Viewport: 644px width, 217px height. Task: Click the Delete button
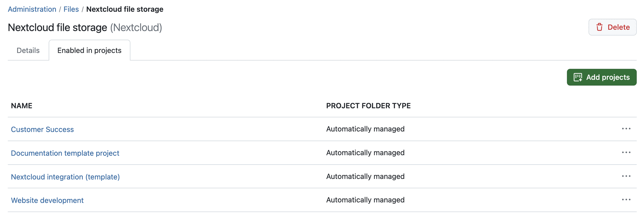pyautogui.click(x=613, y=27)
